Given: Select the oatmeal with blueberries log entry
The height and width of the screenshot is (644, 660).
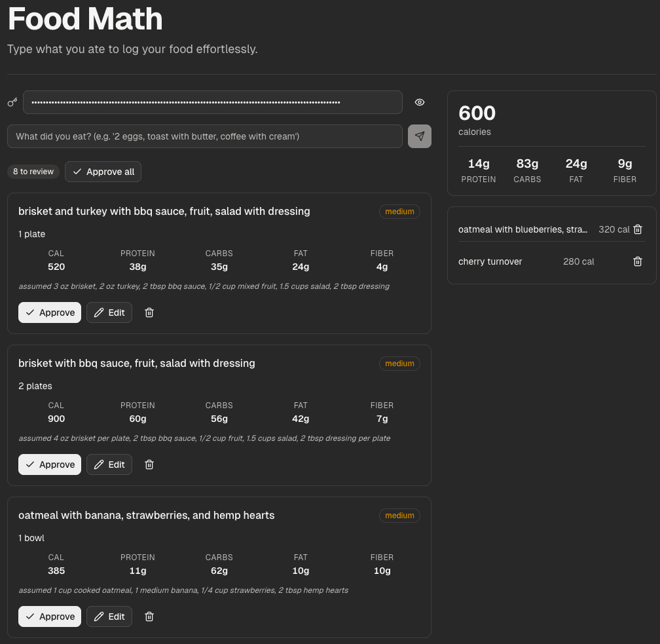Looking at the screenshot, I should 552,229.
